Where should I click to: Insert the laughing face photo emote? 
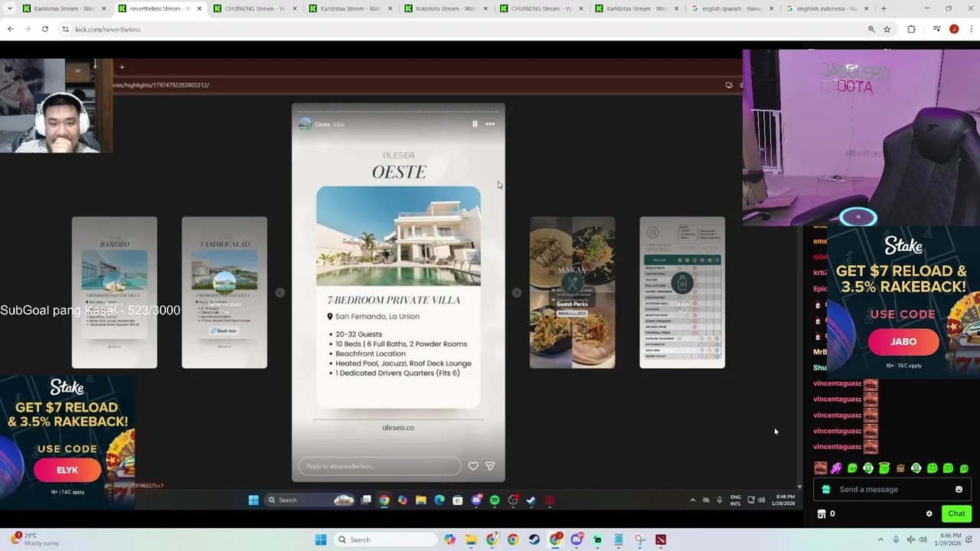tap(821, 468)
